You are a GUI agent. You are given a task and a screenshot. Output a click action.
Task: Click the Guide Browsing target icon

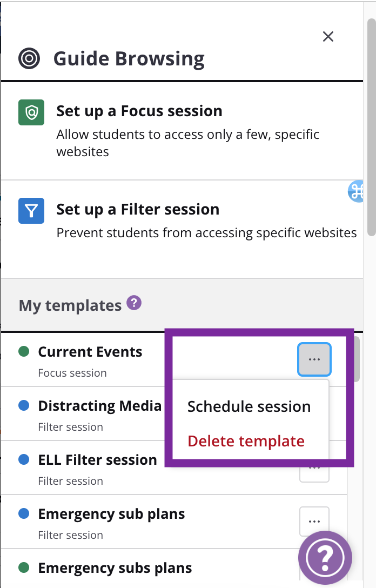[29, 58]
